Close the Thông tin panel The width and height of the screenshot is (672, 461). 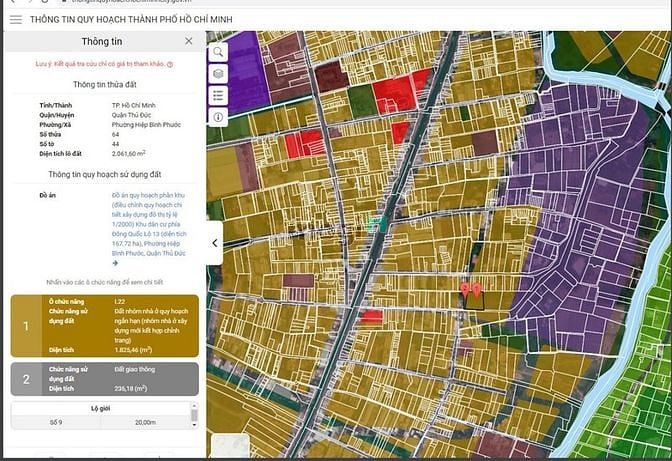click(189, 41)
